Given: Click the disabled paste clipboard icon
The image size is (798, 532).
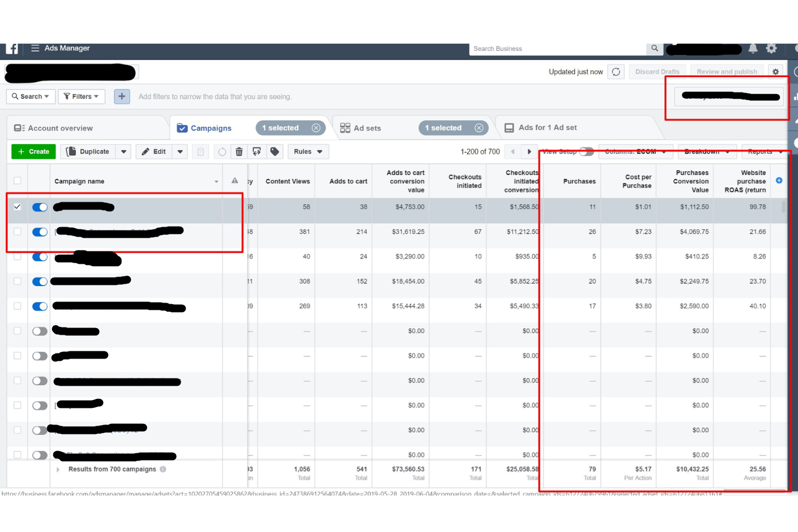Looking at the screenshot, I should coord(201,151).
